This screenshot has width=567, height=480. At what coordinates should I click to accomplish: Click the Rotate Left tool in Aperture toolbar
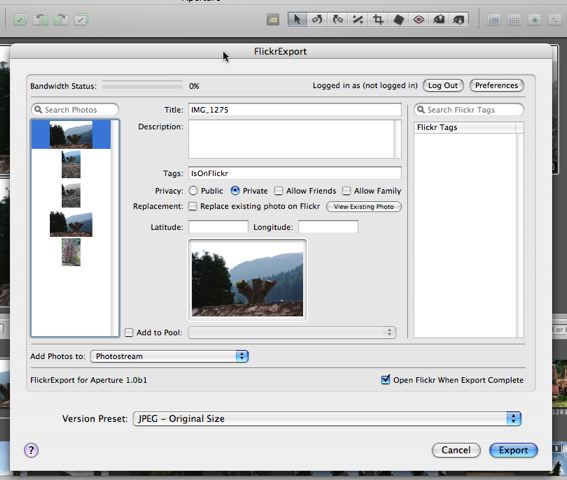(x=317, y=19)
